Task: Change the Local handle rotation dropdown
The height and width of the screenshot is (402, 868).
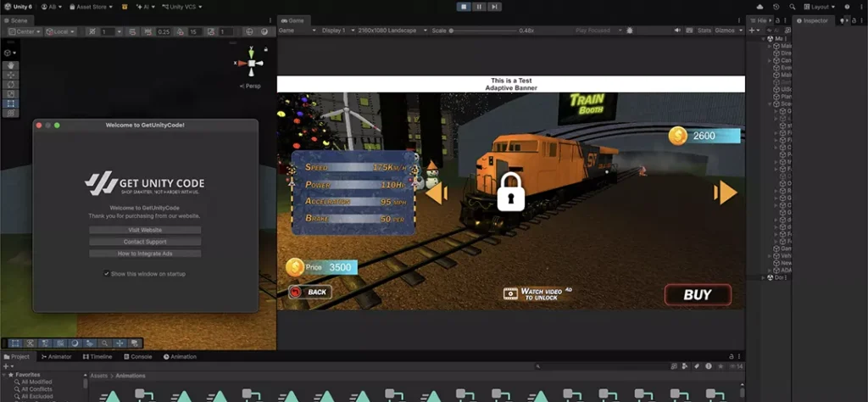Action: tap(61, 31)
